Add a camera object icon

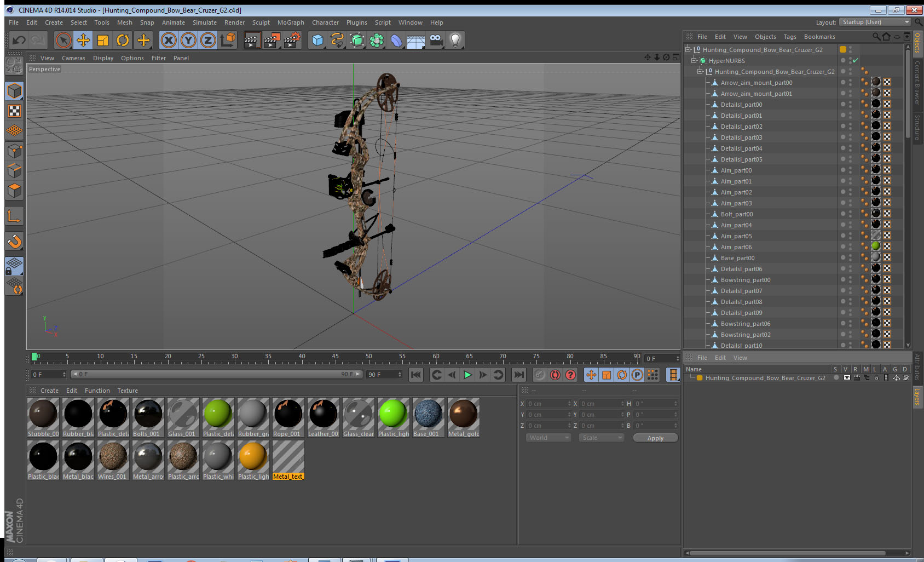(436, 40)
